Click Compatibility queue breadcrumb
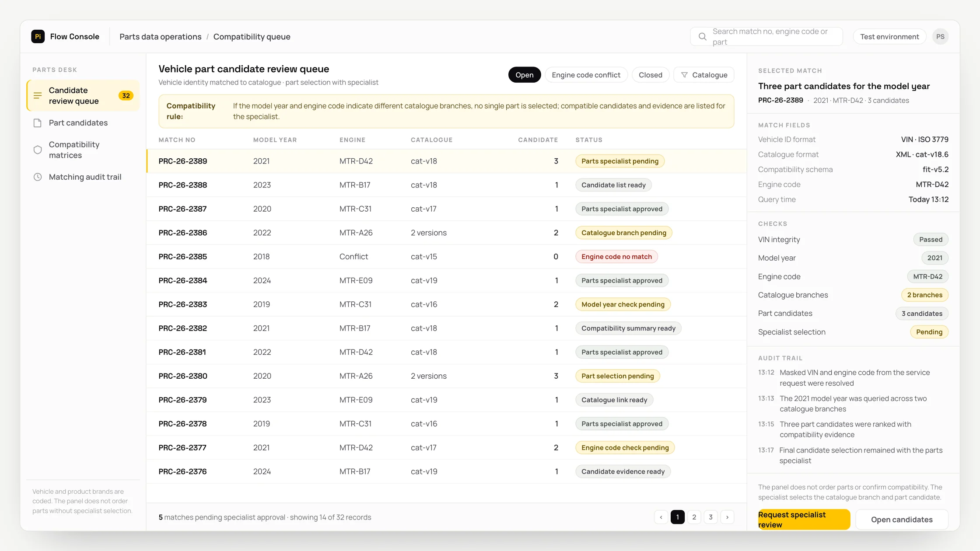The width and height of the screenshot is (980, 551). 252,37
